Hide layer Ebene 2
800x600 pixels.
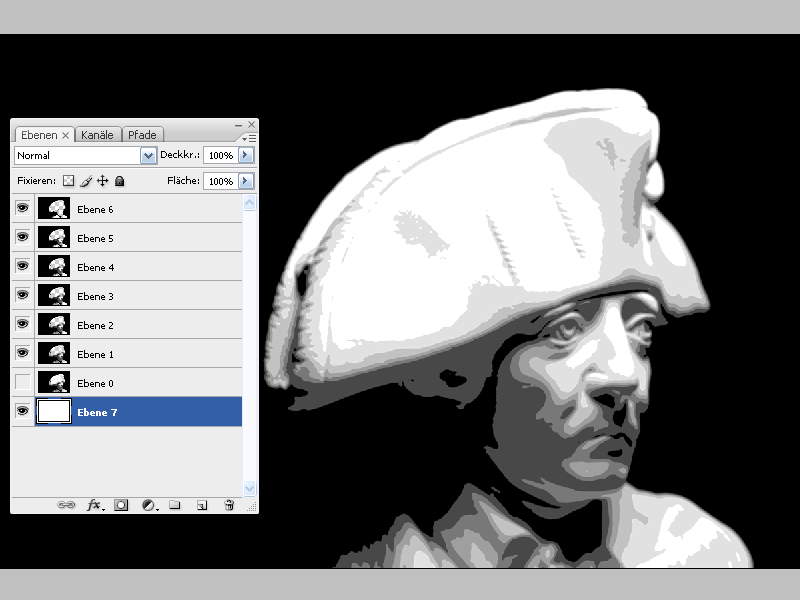coord(22,324)
